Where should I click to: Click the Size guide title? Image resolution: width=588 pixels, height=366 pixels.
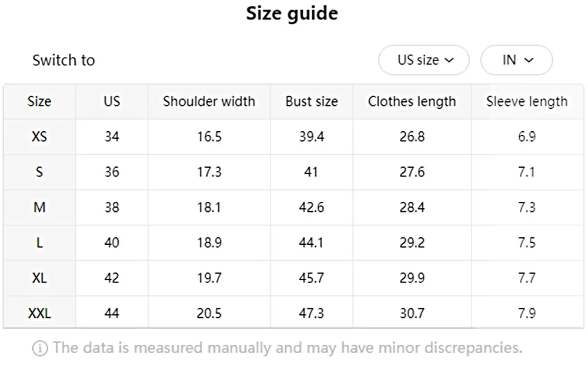tap(293, 13)
